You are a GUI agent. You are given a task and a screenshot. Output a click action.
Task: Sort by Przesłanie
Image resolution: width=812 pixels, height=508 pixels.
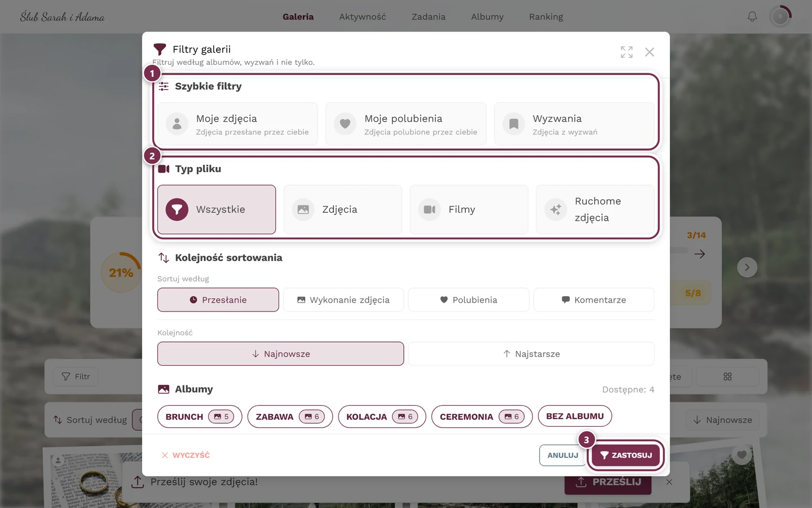[218, 300]
